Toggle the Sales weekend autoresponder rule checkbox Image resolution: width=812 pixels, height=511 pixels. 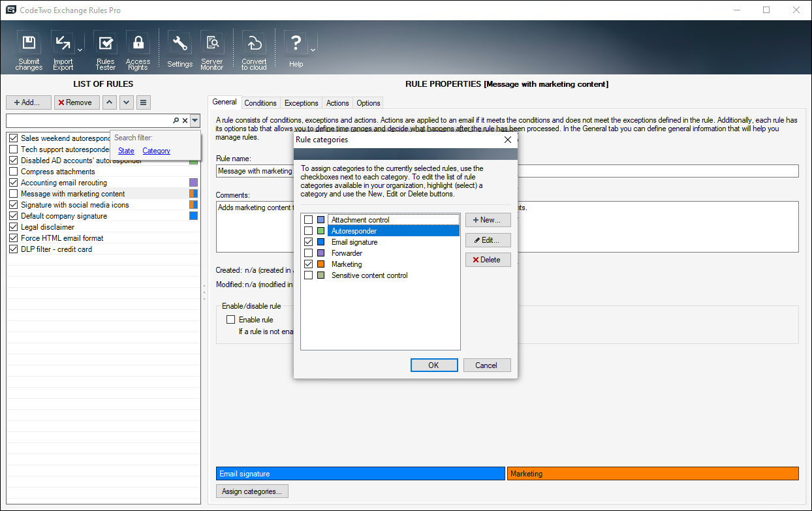(13, 138)
